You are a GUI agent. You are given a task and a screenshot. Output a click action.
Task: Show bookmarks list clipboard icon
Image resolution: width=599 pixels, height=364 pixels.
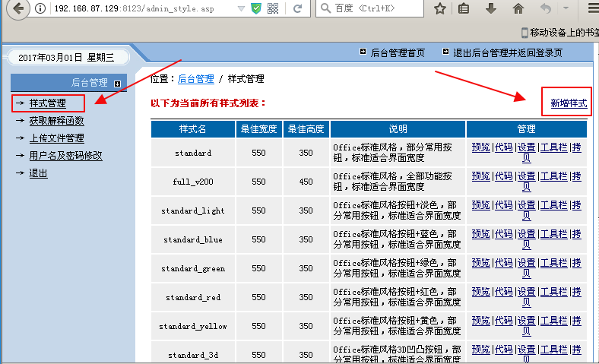(x=464, y=8)
